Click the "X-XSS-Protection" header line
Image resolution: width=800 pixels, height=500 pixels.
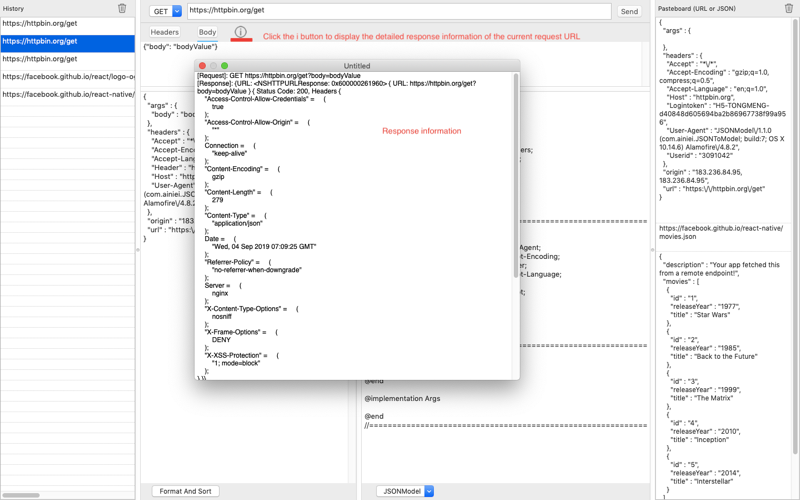click(242, 355)
